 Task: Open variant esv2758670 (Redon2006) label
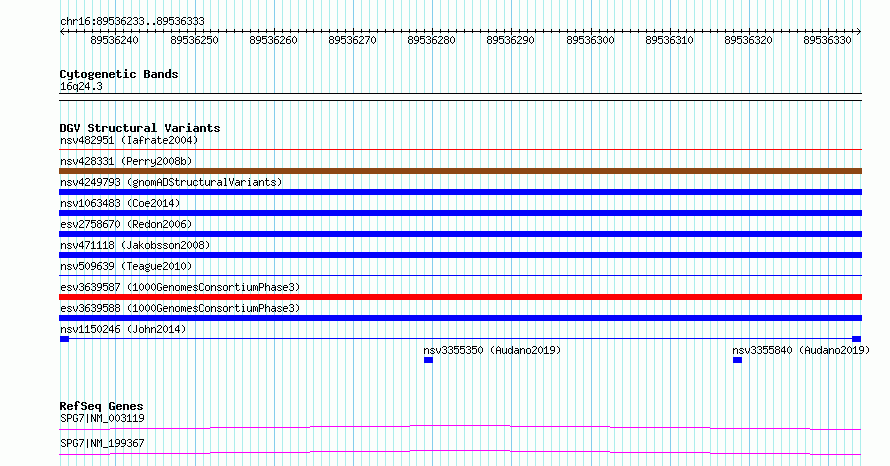pyautogui.click(x=126, y=224)
